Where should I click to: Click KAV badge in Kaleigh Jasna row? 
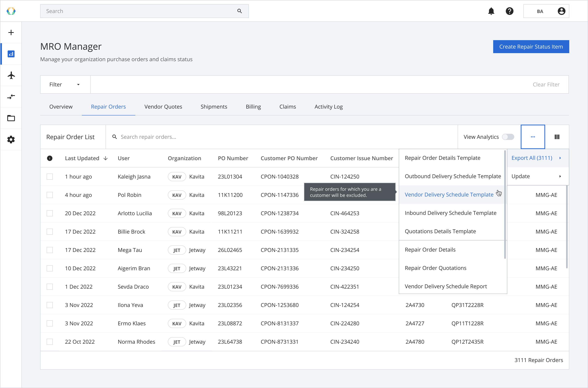(x=177, y=177)
